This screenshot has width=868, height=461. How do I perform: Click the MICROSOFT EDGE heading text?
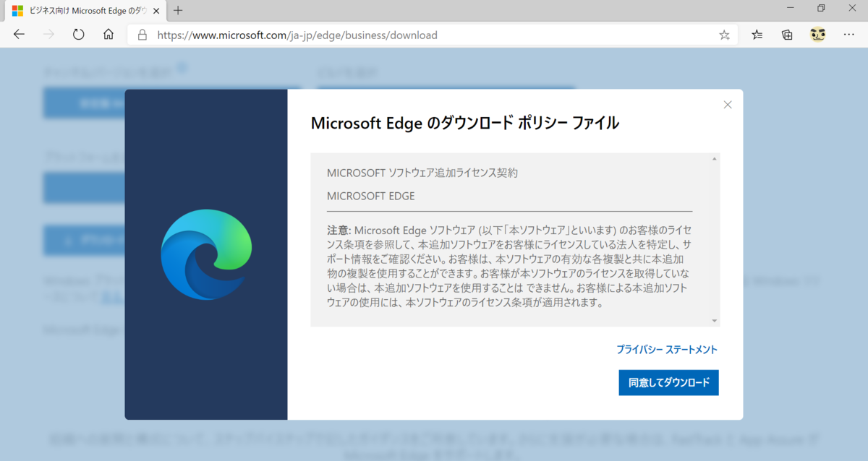[371, 196]
